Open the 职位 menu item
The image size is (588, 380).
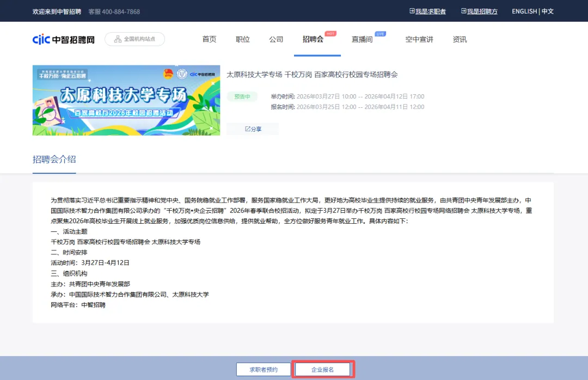[243, 39]
